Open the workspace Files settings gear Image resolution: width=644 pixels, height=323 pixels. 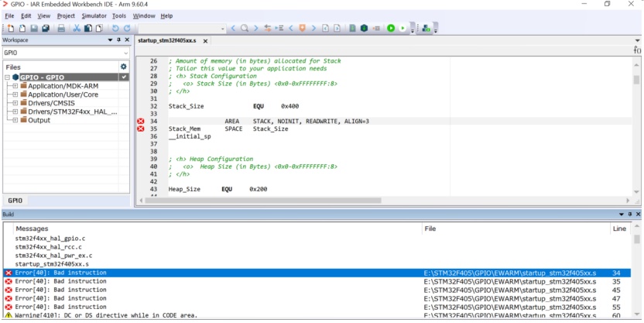(123, 67)
